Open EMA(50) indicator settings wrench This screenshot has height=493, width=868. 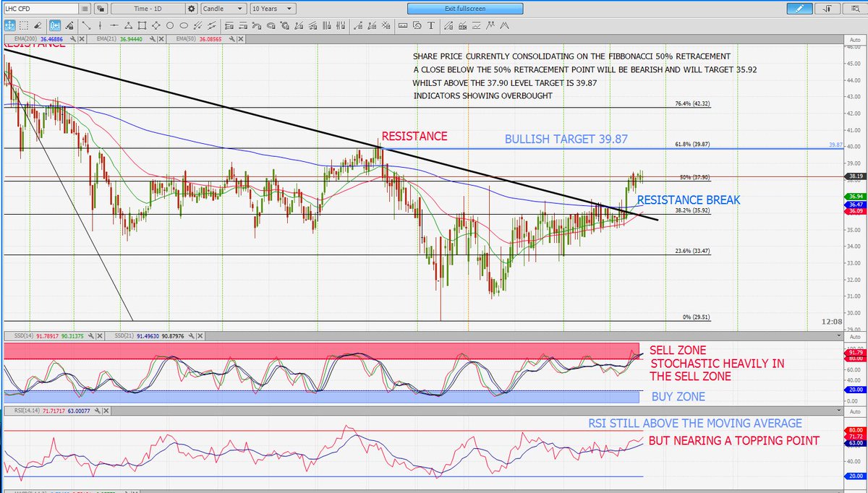point(232,38)
